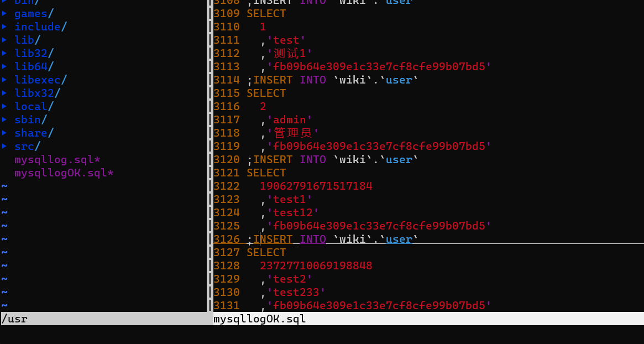Select the local/ folder name
Image resolution: width=644 pixels, height=344 pixels.
click(x=34, y=106)
